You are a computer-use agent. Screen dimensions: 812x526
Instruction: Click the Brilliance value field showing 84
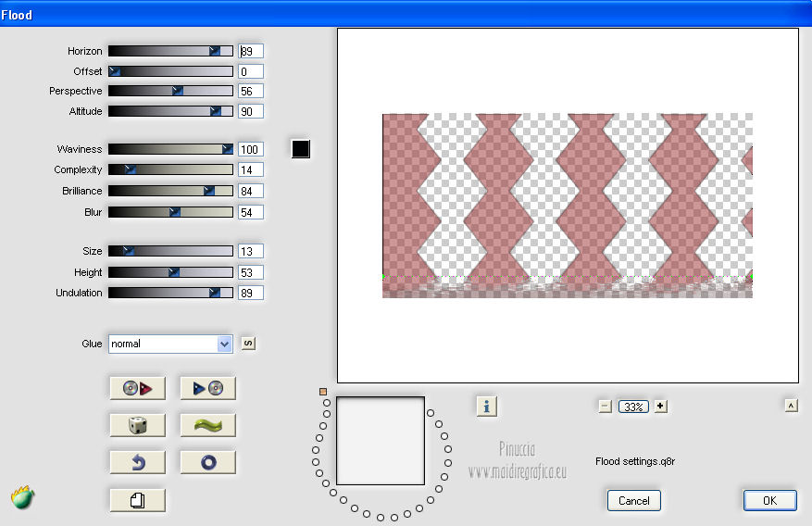(251, 191)
